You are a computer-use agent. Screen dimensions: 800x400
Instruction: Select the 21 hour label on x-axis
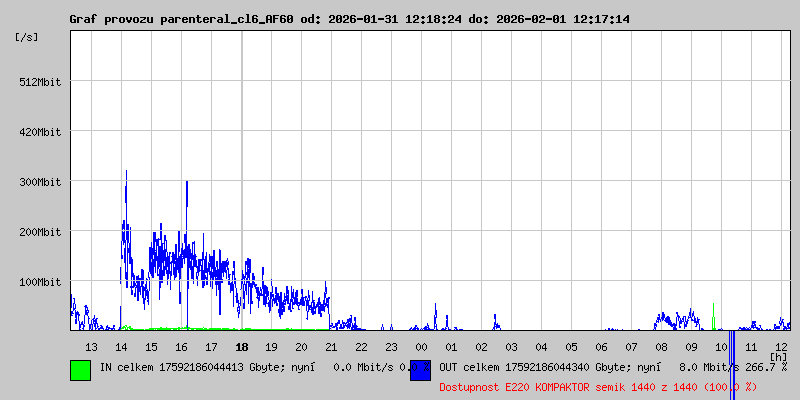point(331,347)
